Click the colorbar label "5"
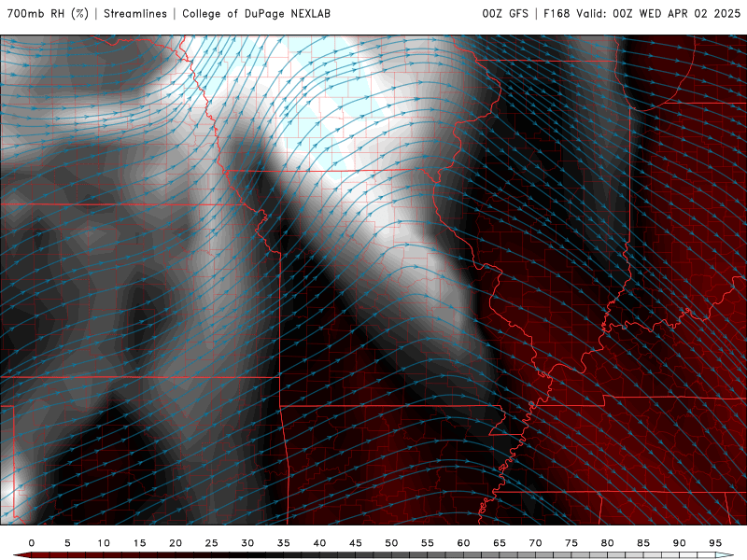This screenshot has height=560, width=747. click(x=67, y=543)
